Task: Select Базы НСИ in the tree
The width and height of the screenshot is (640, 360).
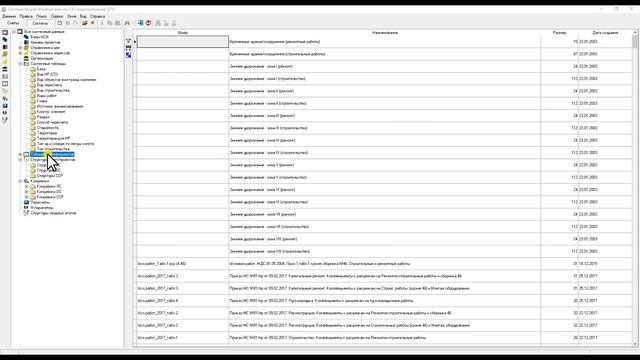Action: [39, 37]
